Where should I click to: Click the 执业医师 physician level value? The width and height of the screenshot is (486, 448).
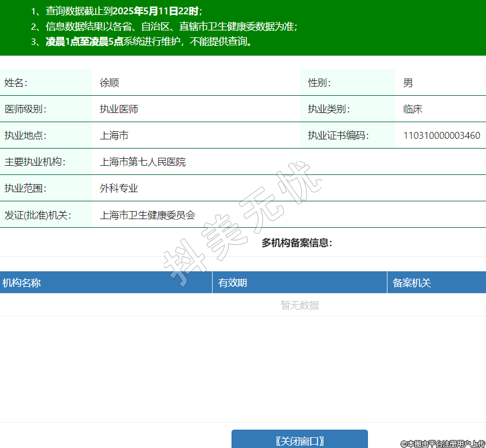(x=119, y=109)
